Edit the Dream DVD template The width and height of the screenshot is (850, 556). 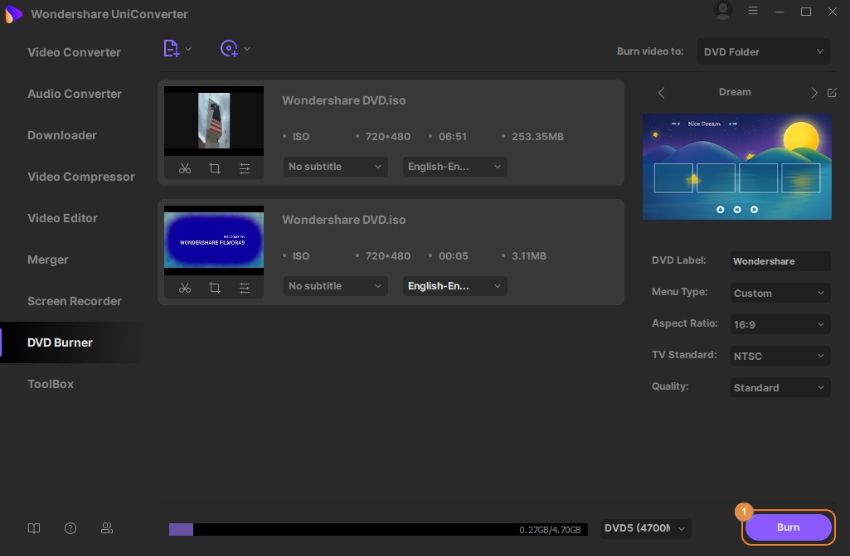[x=832, y=93]
